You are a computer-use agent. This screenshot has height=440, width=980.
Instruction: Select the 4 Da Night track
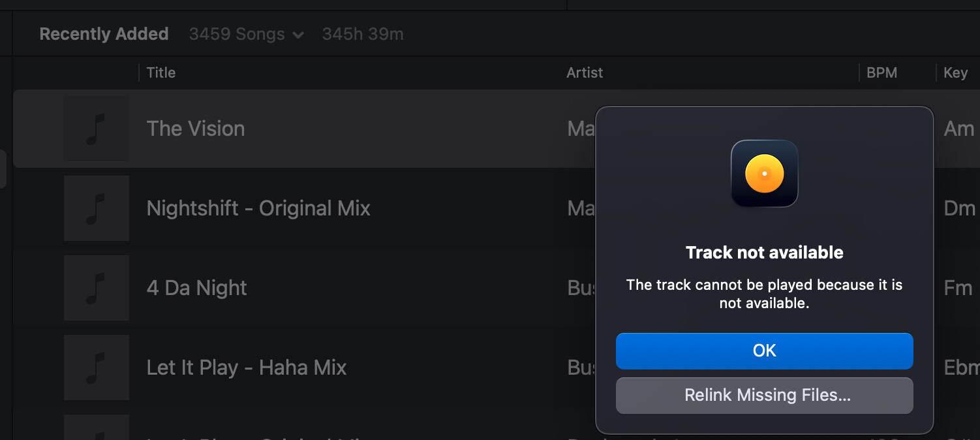pos(197,288)
